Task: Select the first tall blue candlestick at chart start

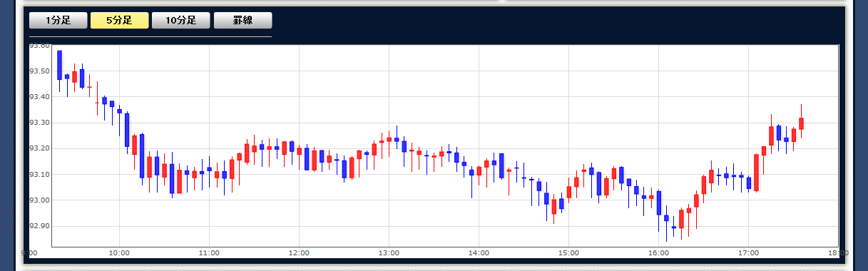Action: click(59, 65)
